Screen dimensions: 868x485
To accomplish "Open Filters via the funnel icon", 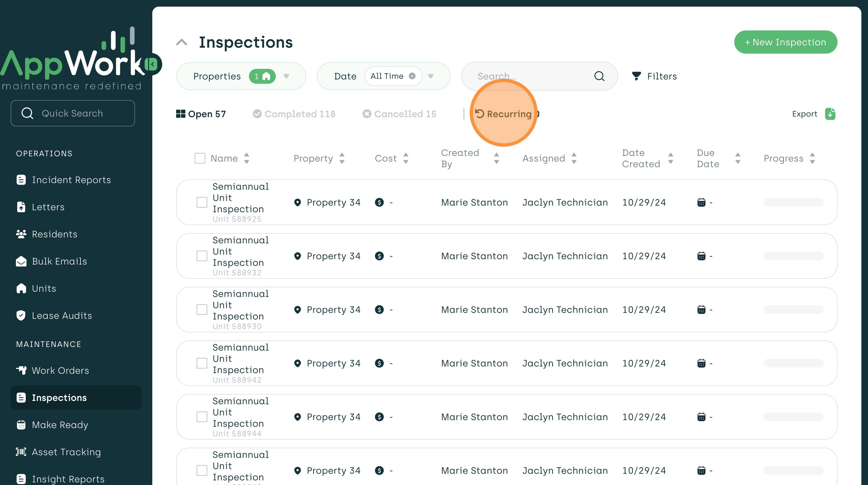I will 636,76.
